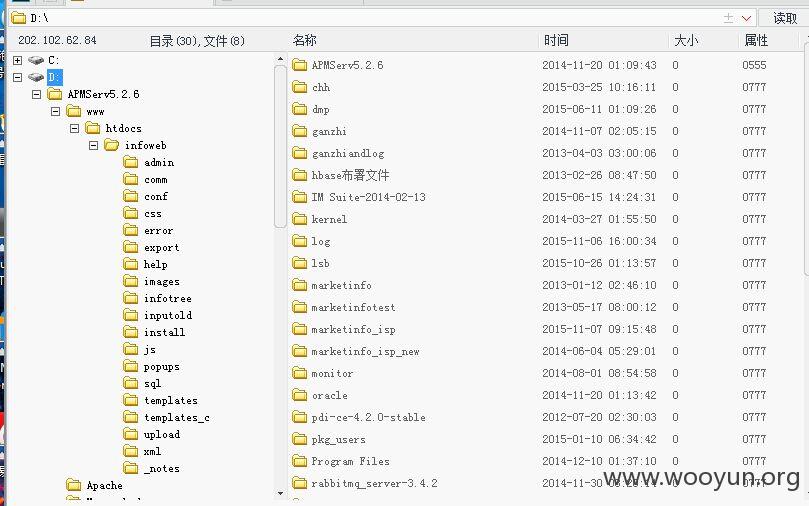This screenshot has width=809, height=506.
Task: Click the tree panel scrollbar up arrow
Action: point(280,59)
